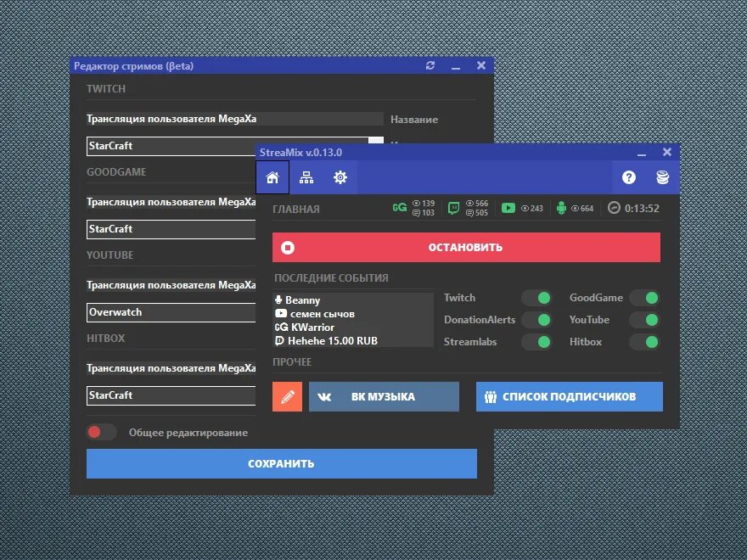Click the stop circle icon on red button
The height and width of the screenshot is (560, 747).
pos(288,248)
